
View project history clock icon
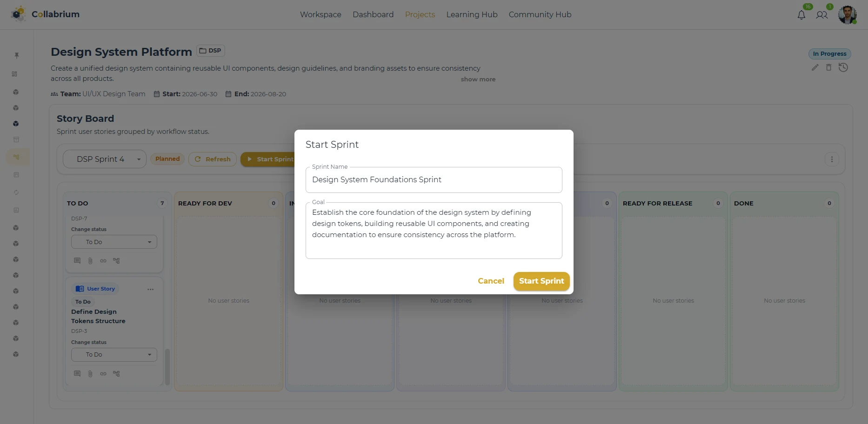point(843,67)
